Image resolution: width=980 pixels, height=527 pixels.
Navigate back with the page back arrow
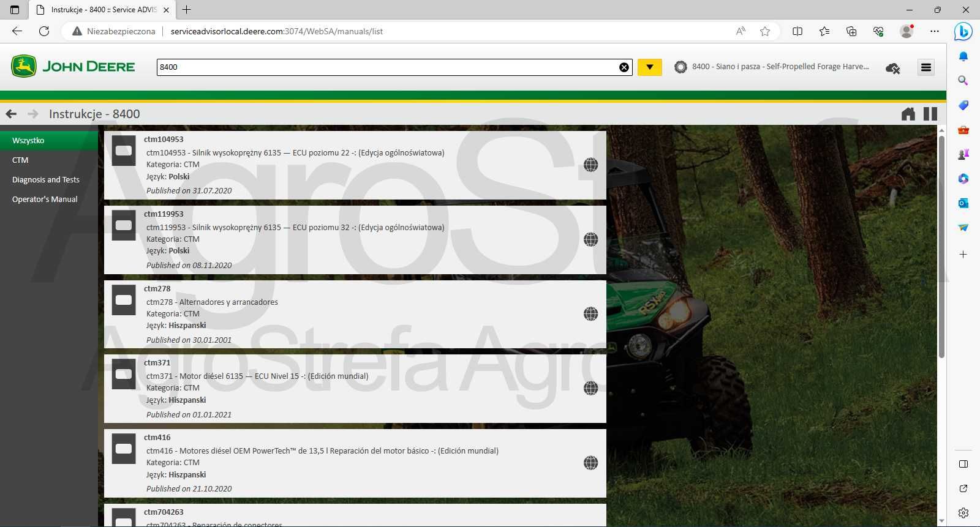click(11, 114)
